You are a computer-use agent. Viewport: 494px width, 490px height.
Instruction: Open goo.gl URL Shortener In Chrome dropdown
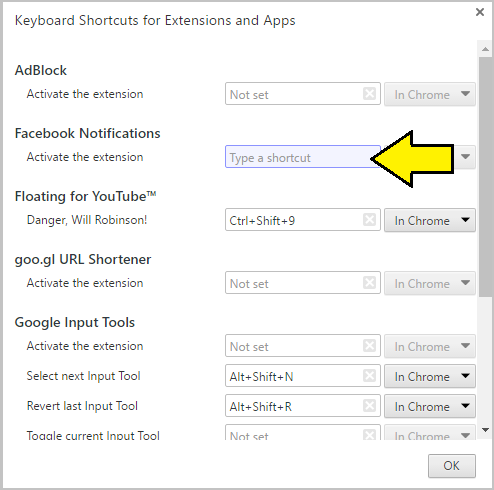(x=430, y=283)
